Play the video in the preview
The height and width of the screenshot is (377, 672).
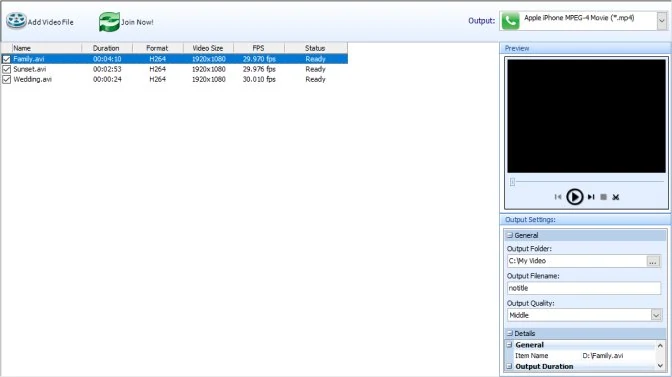click(x=574, y=197)
